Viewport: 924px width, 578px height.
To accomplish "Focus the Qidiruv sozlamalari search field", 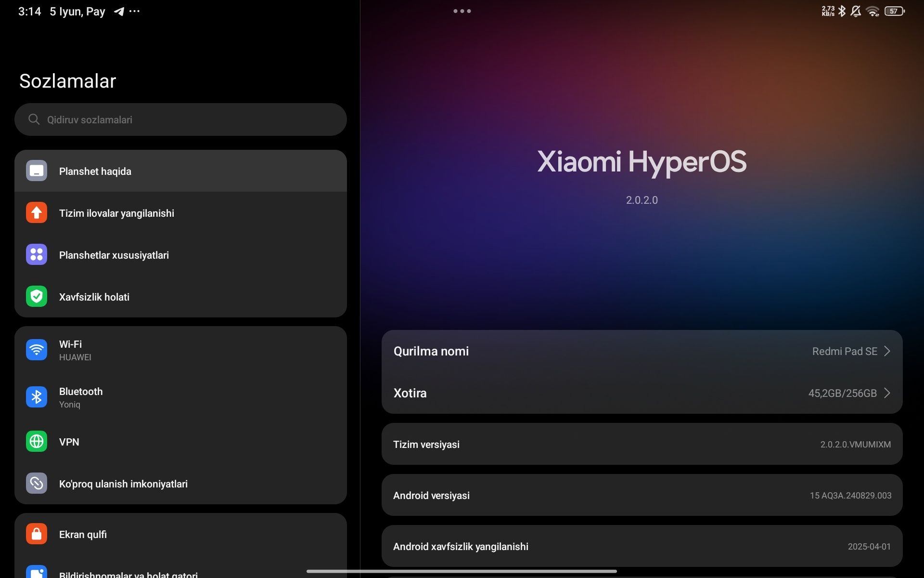I will 180,119.
